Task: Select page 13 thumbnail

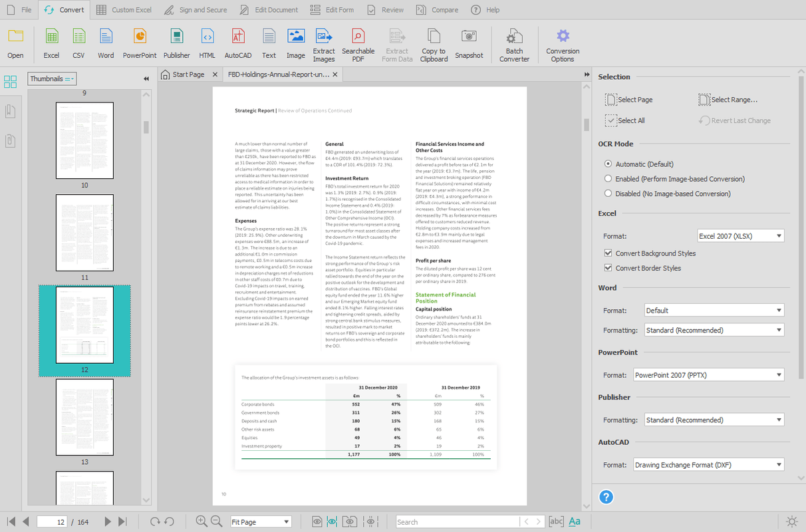Action: [84, 417]
